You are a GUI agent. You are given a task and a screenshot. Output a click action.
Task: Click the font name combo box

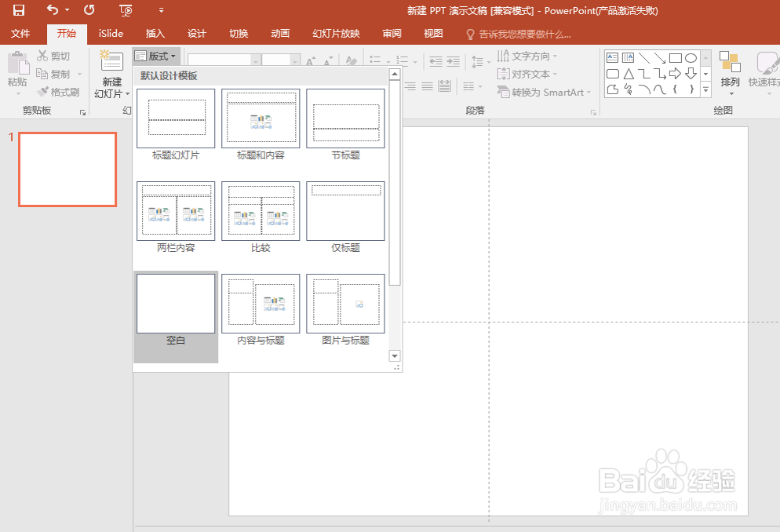click(224, 60)
